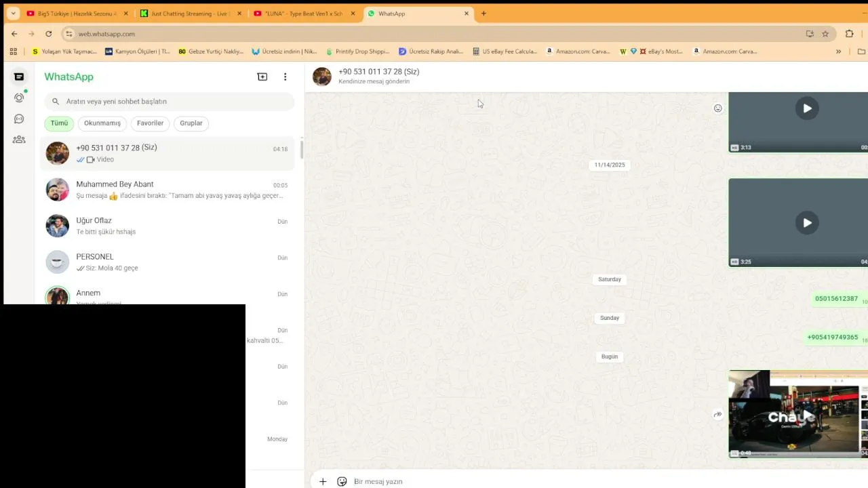Close the WhatsApp browser tab
Viewport: 868px width, 488px height.
(467, 14)
